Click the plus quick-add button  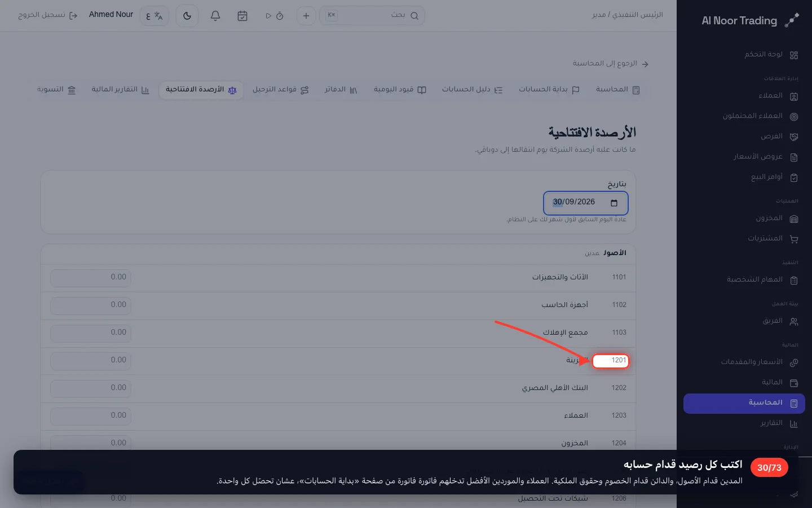306,16
